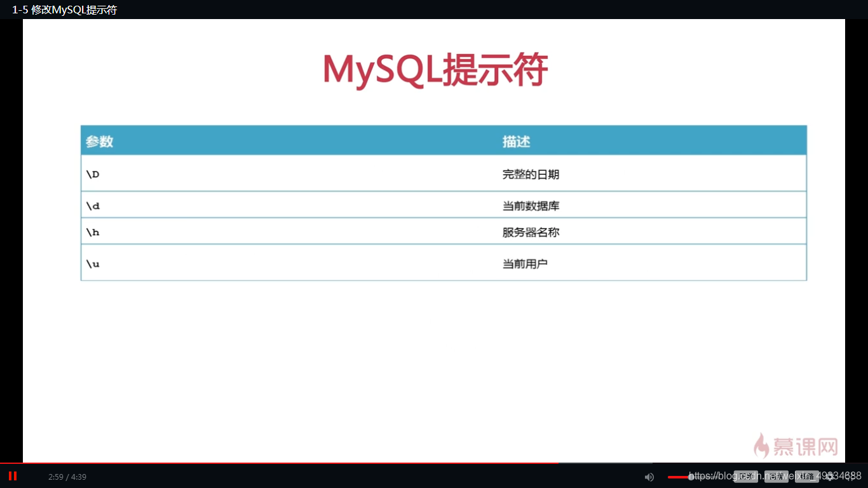Click the 当前用户 description cell

525,264
